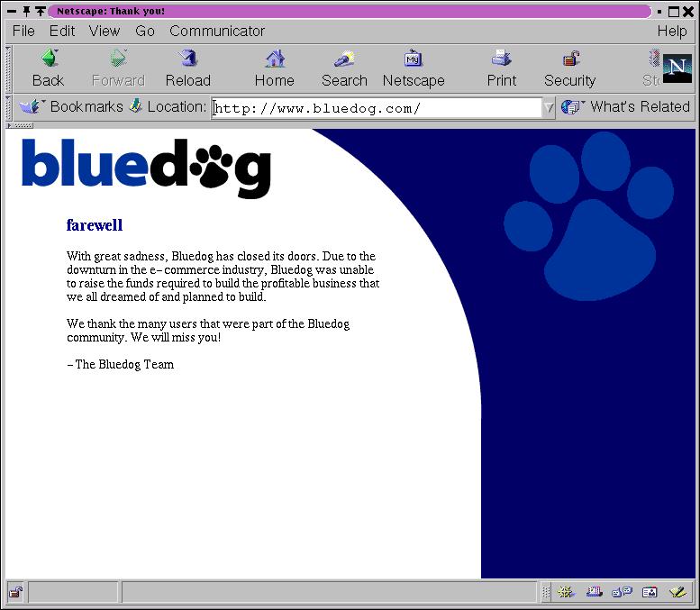Open the Go menu
The width and height of the screenshot is (700, 610).
(x=145, y=31)
